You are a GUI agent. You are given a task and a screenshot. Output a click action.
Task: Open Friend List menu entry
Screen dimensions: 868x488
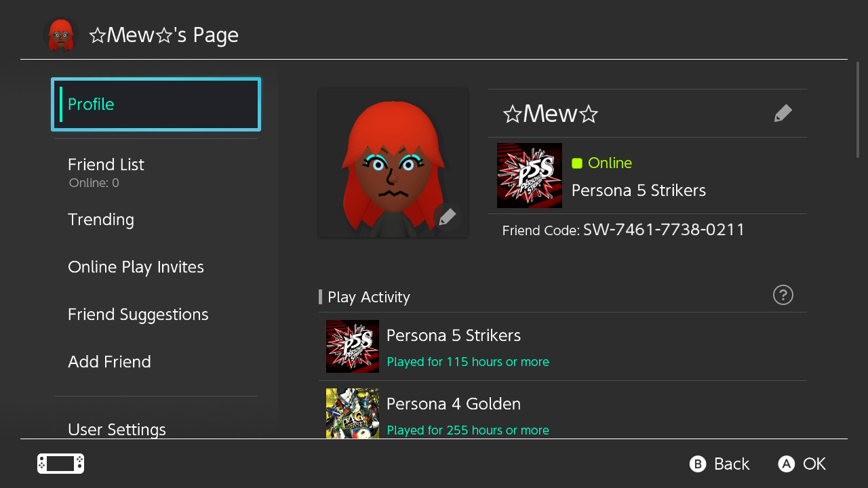pyautogui.click(x=156, y=172)
